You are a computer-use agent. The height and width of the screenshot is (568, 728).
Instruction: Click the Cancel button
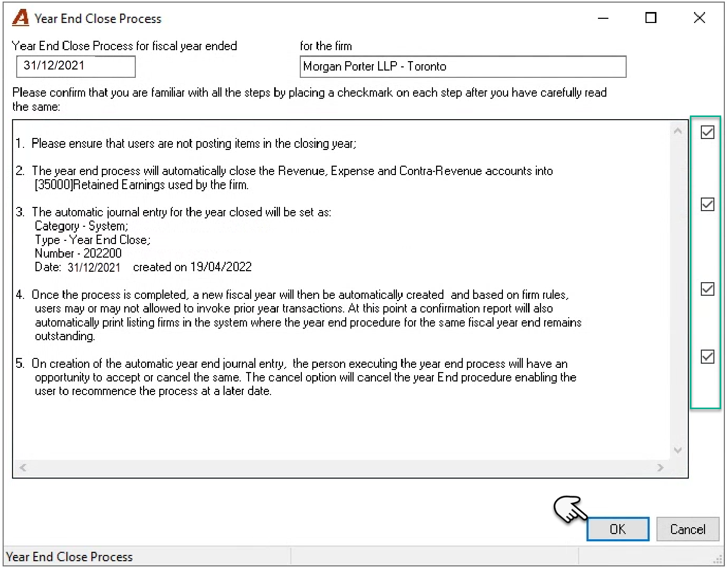[x=687, y=529]
